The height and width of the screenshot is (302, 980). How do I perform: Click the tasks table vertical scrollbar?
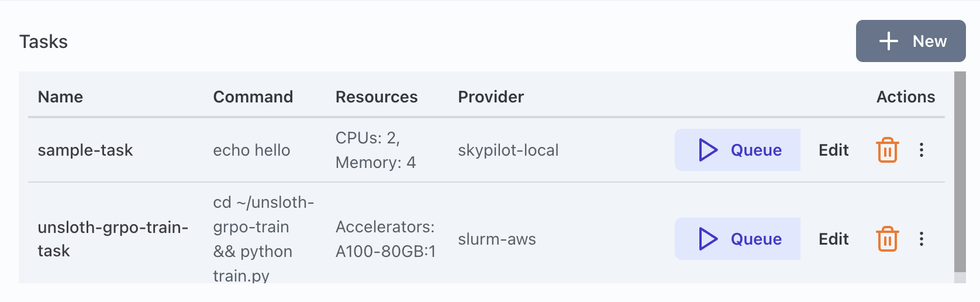click(x=960, y=171)
